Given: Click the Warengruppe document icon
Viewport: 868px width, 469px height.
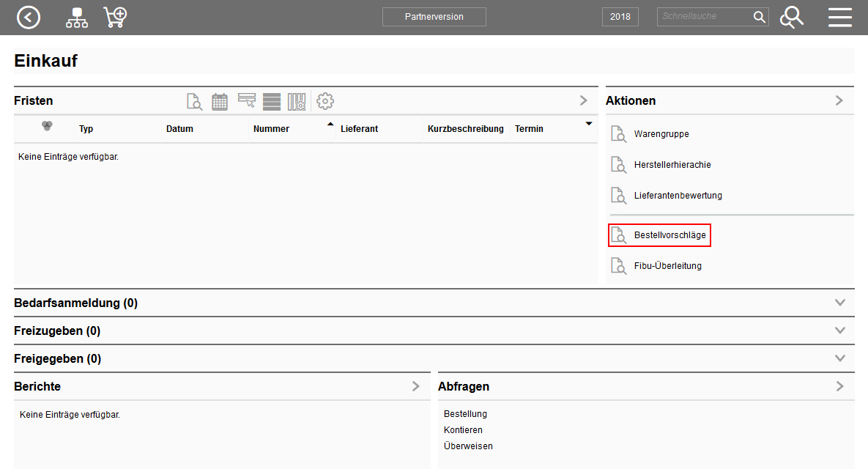Looking at the screenshot, I should pos(618,134).
